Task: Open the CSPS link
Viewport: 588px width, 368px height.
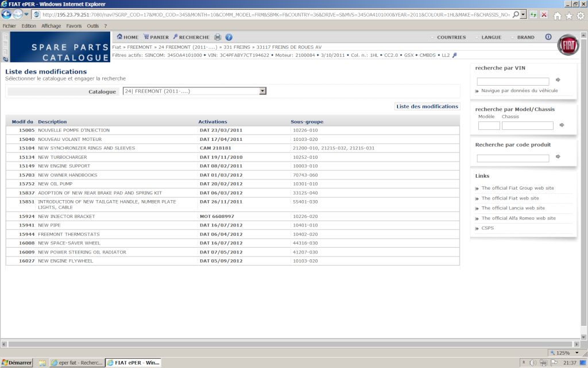Action: (488, 228)
